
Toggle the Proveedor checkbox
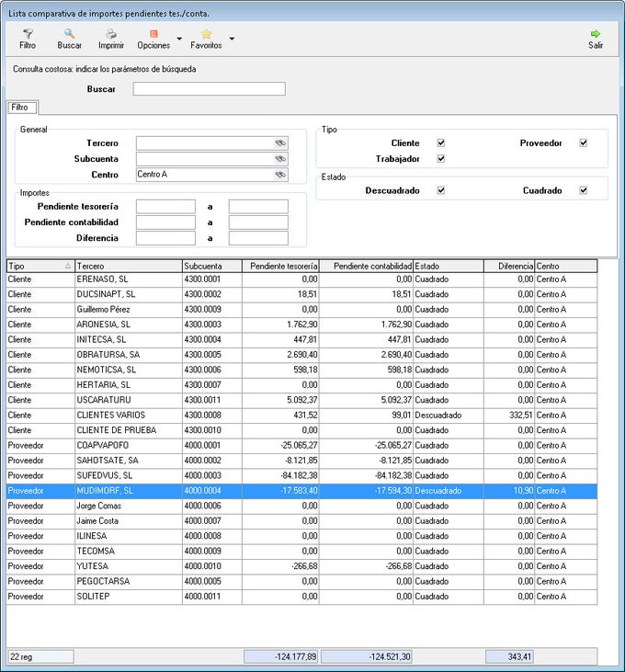583,142
